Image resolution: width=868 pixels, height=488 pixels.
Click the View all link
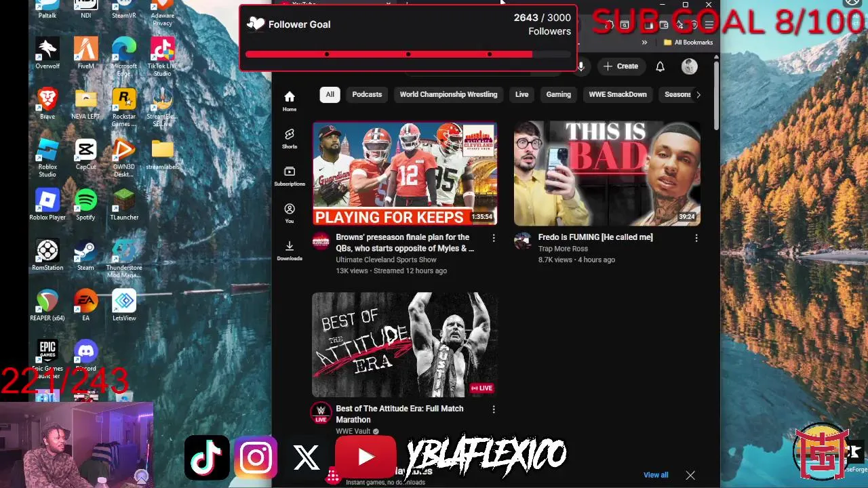(x=656, y=475)
